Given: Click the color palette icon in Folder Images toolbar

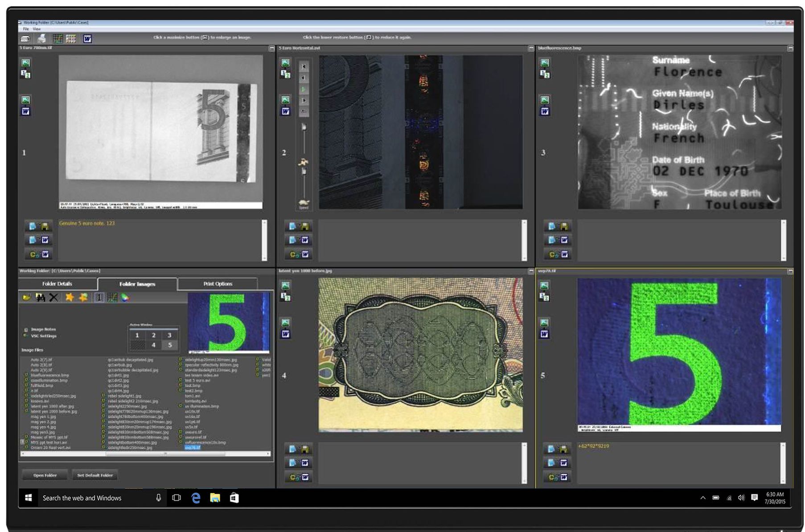Looking at the screenshot, I should coord(125,297).
